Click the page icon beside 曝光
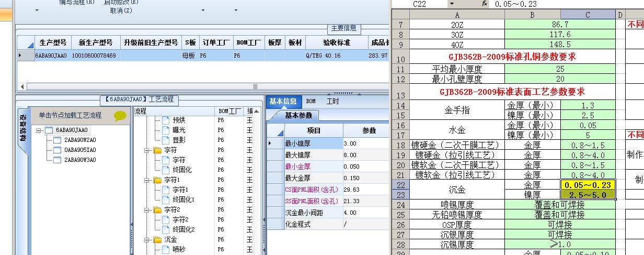 point(166,130)
